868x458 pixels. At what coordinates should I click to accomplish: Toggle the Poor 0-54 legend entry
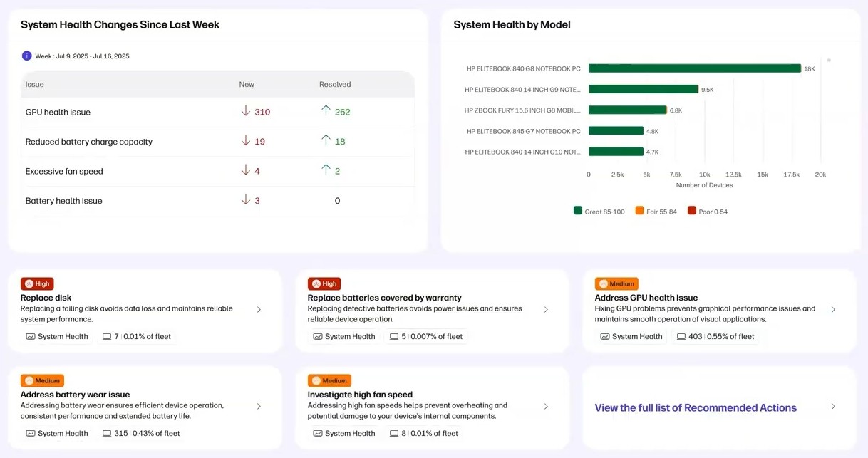(x=708, y=212)
